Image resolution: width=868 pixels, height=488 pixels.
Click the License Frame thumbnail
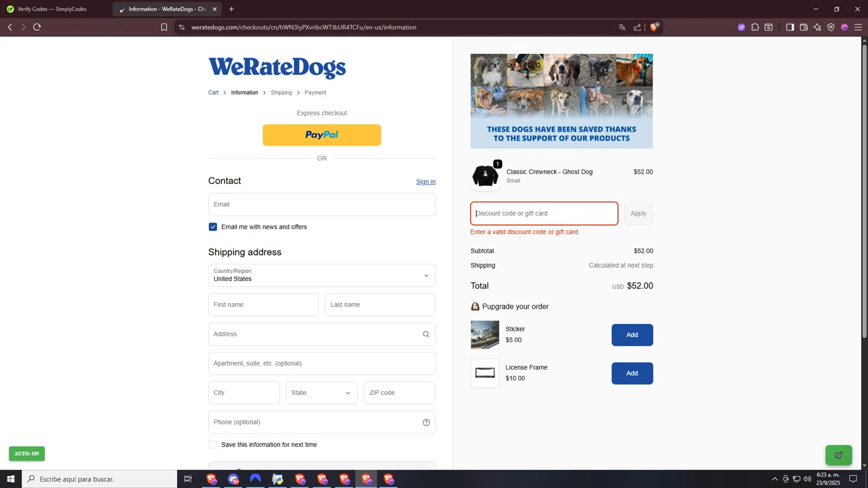(485, 374)
